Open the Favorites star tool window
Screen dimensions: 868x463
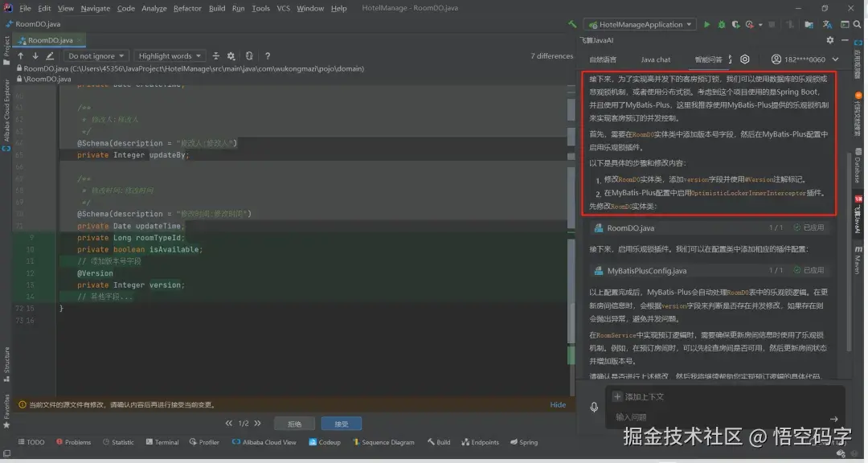click(6, 412)
